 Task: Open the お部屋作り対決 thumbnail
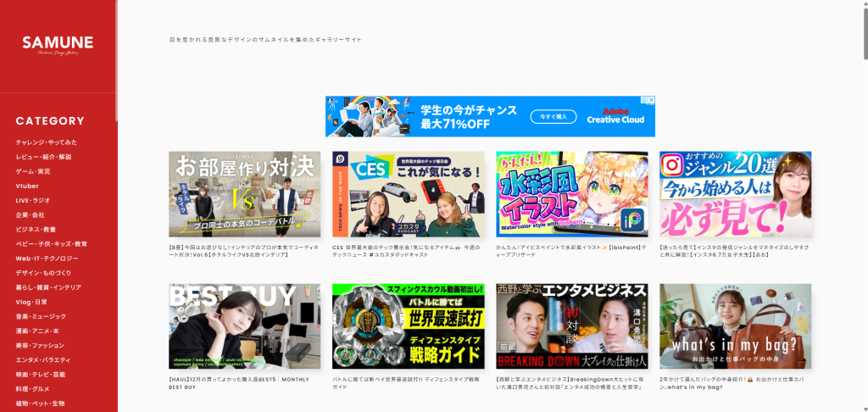click(x=244, y=194)
